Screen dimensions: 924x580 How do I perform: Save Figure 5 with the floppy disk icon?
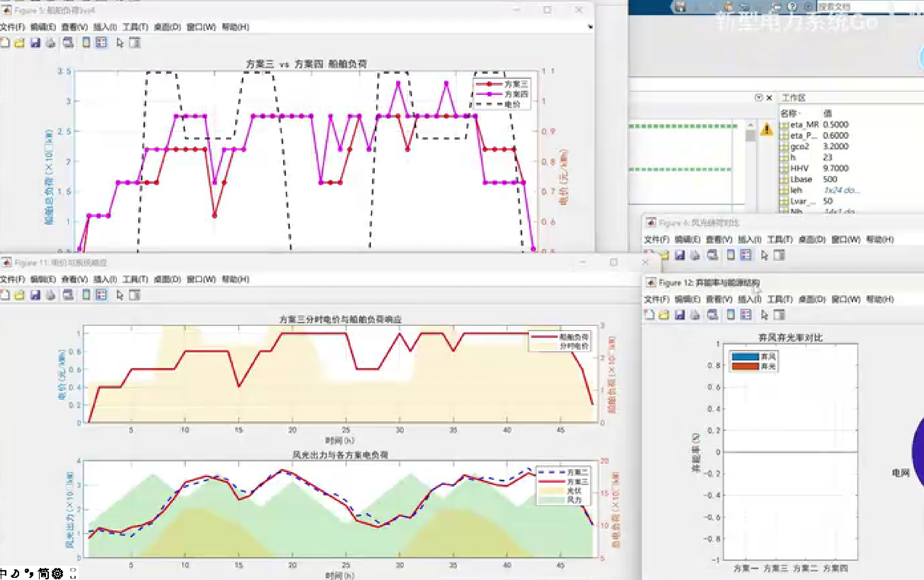click(35, 43)
